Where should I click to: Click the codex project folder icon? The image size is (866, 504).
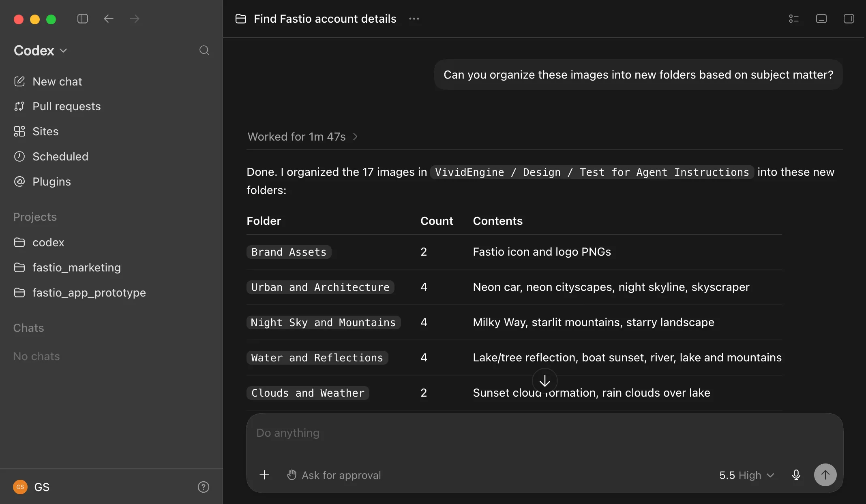pyautogui.click(x=19, y=242)
